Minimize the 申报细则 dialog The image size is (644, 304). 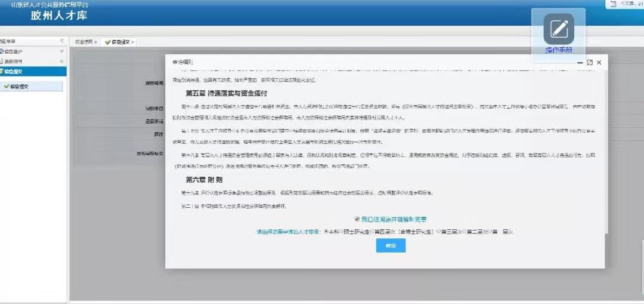[580, 62]
